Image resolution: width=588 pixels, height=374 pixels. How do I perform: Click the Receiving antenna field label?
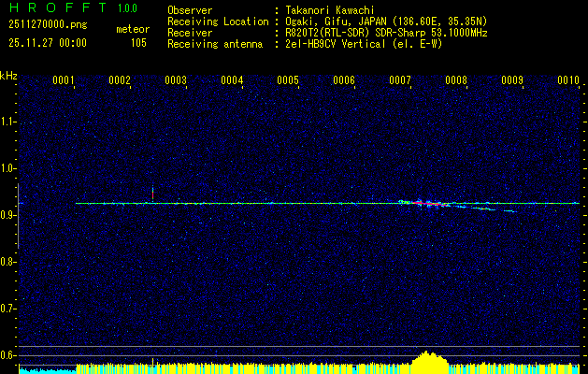click(x=215, y=44)
